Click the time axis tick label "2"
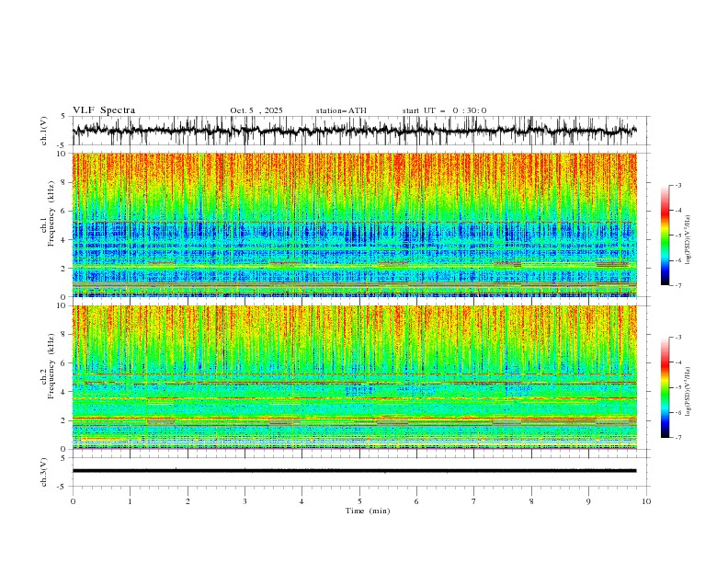Screen dimensions: 728x563 coord(188,501)
